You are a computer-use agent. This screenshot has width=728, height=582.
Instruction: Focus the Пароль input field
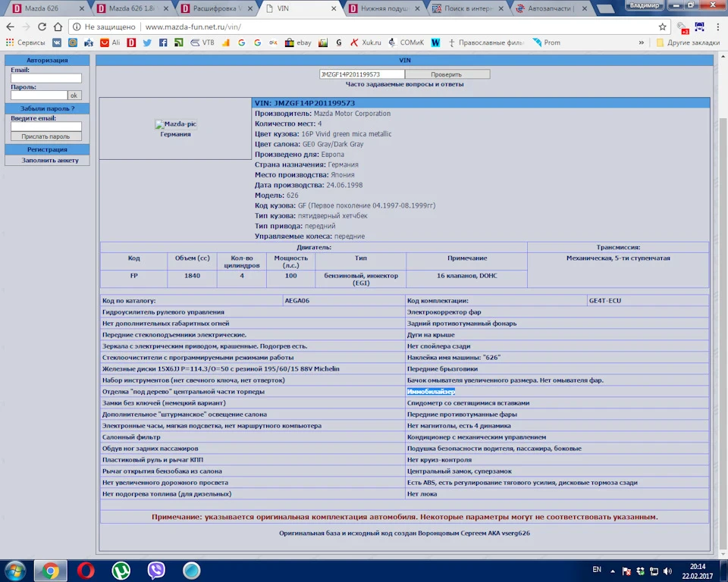(x=39, y=95)
